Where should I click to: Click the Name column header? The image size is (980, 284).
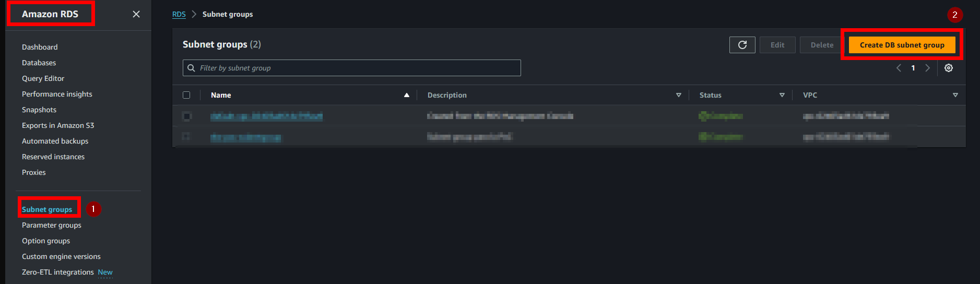coord(221,95)
